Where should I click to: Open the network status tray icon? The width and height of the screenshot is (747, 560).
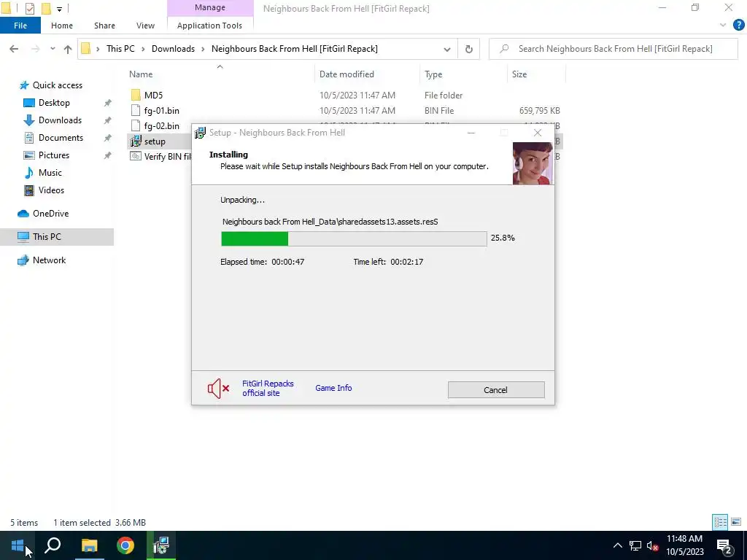[x=635, y=545]
